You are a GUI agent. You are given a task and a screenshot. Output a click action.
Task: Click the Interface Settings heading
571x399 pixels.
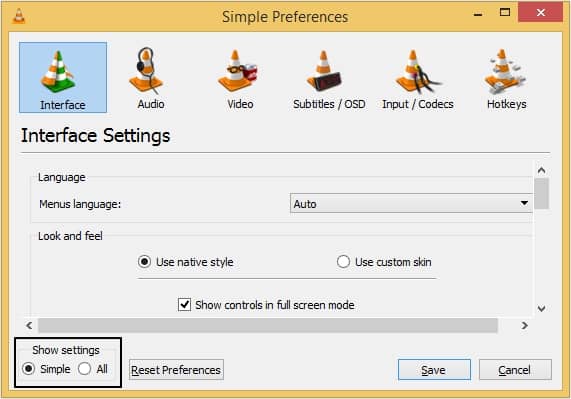click(95, 135)
